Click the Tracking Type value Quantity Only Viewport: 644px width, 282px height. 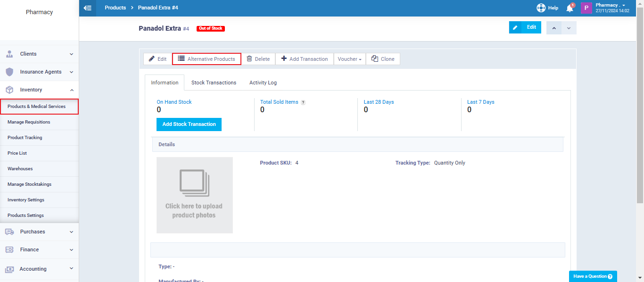449,163
